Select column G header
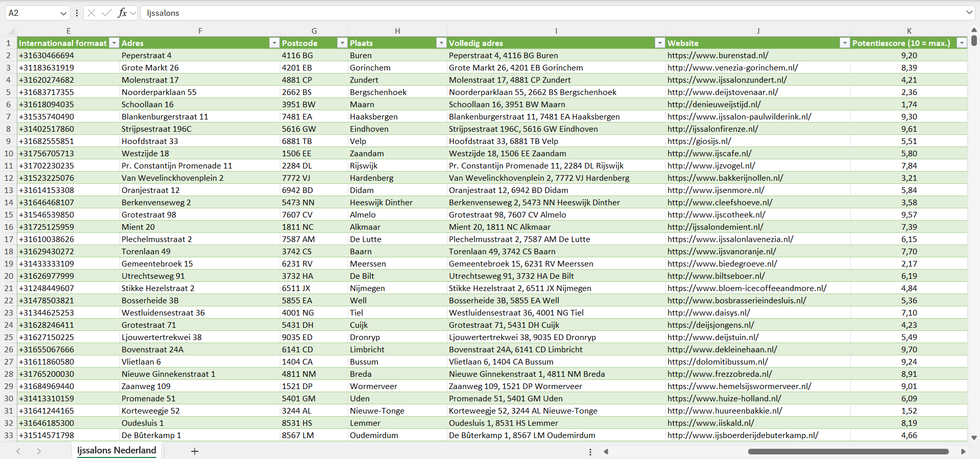Viewport: 980px width, 459px height. coord(314,31)
